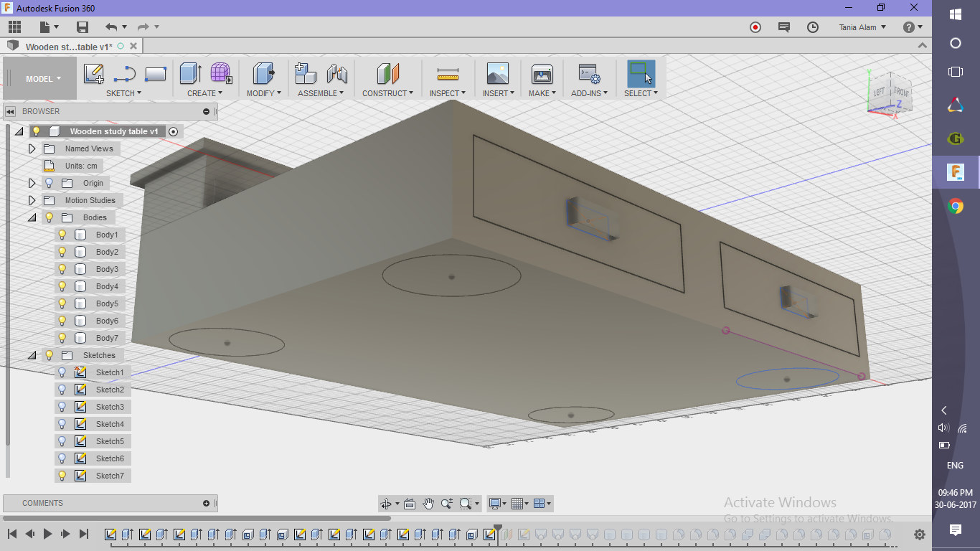Toggle visibility of Sketch7
The width and height of the screenshot is (980, 551).
pyautogui.click(x=62, y=476)
